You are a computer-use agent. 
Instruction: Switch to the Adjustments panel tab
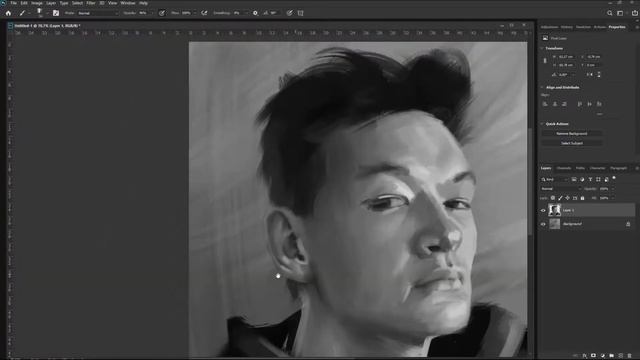pos(549,27)
